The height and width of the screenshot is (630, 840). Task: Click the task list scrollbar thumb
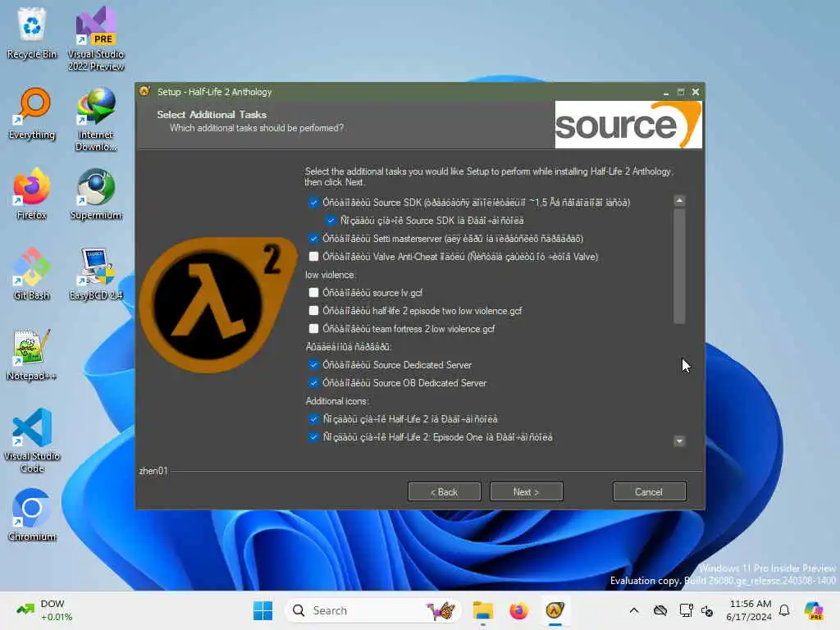(679, 267)
